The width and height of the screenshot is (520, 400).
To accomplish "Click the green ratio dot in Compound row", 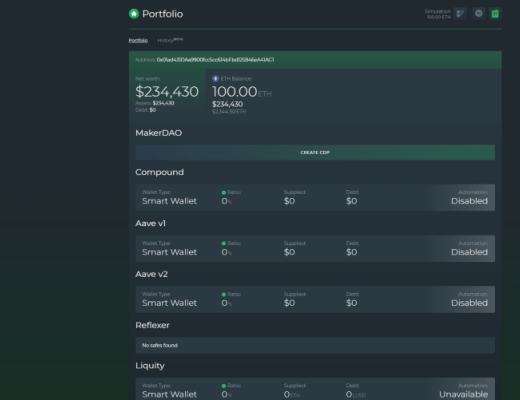I will pos(224,193).
